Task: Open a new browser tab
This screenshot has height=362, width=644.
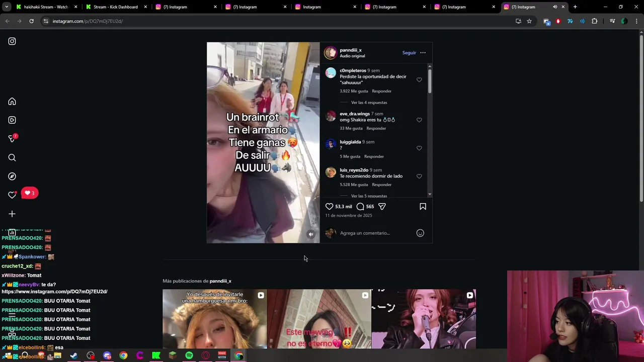Action: click(575, 7)
